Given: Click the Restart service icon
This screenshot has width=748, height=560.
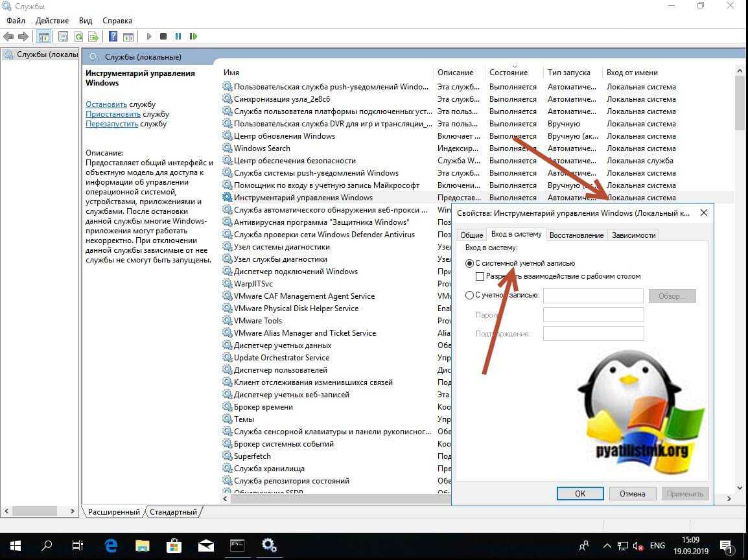Looking at the screenshot, I should tap(193, 36).
